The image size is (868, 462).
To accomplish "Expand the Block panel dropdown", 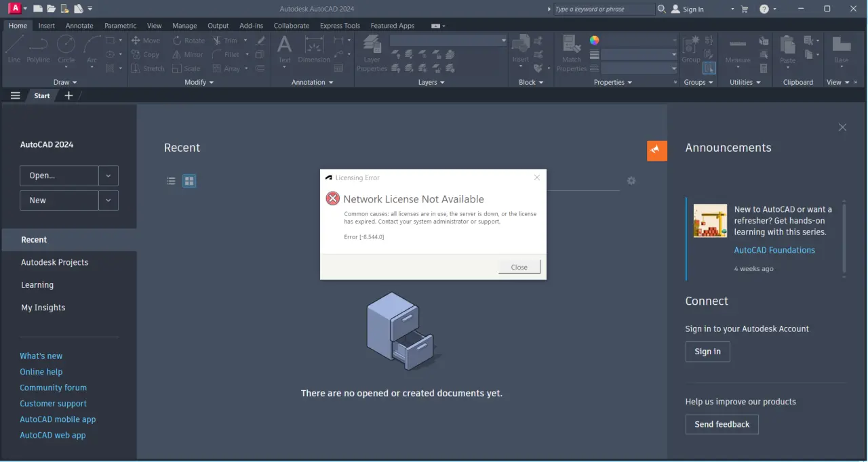I will coord(531,82).
